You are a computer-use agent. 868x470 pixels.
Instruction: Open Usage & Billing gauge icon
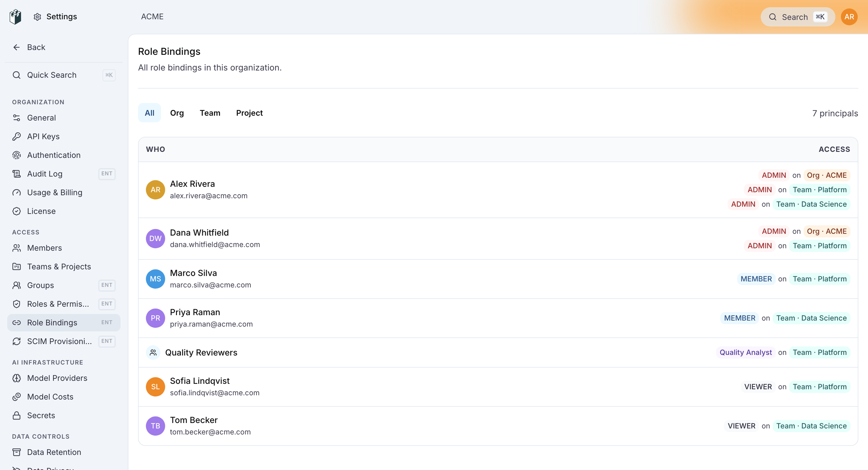(17, 193)
